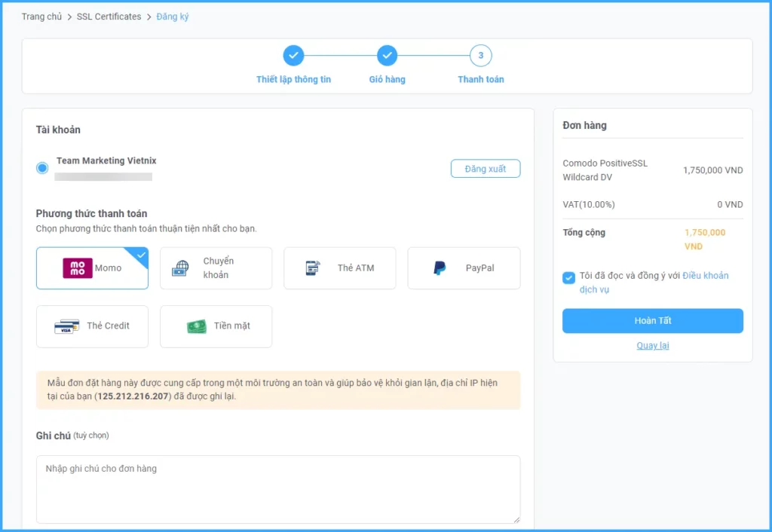Toggle the terms of service agreement checkbox
This screenshot has height=532, width=772.
click(568, 278)
